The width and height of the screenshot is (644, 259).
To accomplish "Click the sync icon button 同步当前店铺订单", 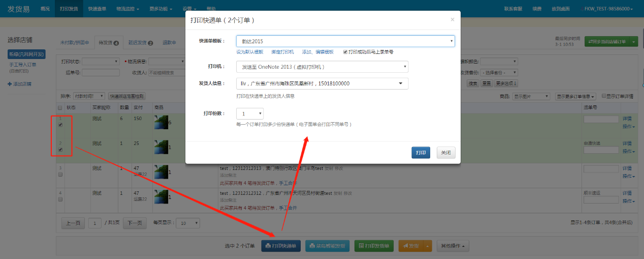I will (x=591, y=41).
